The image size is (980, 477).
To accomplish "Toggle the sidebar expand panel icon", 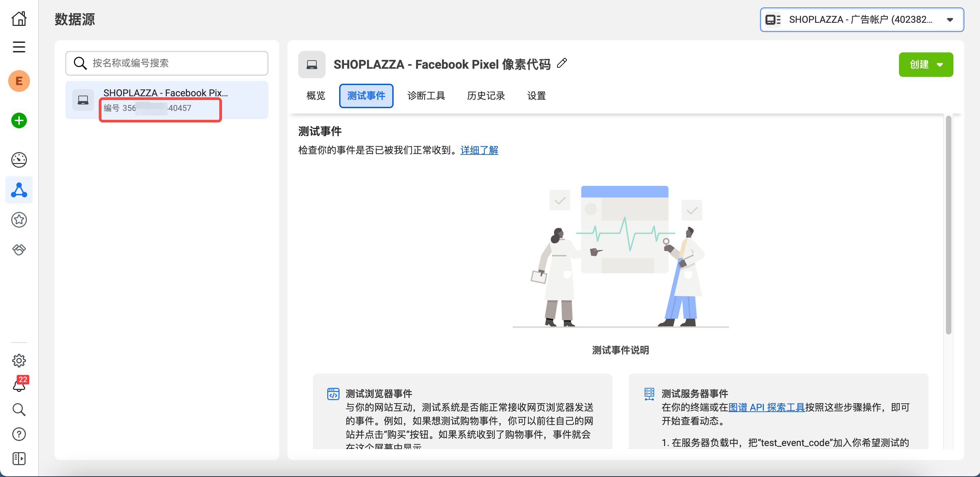I will (x=19, y=459).
